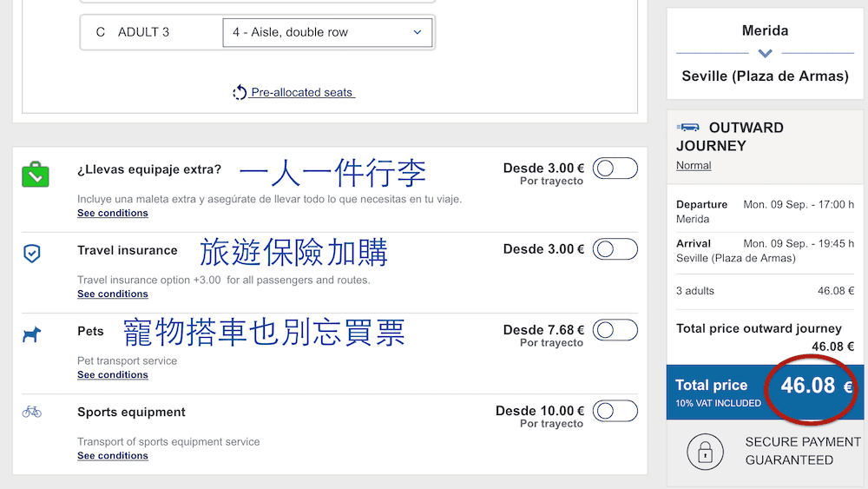Click the travel insurance shield icon

point(32,253)
